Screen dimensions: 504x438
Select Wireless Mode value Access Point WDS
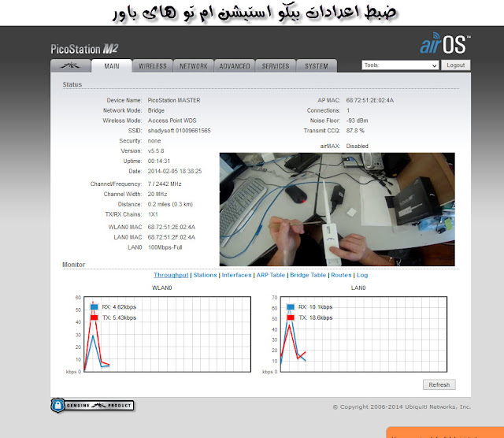172,121
